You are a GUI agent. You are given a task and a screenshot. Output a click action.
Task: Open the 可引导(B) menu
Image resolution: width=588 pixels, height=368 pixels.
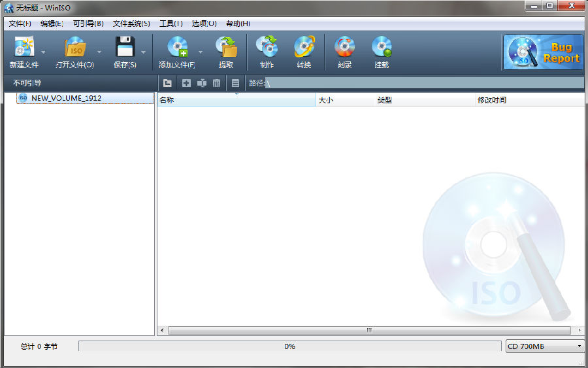coord(88,24)
